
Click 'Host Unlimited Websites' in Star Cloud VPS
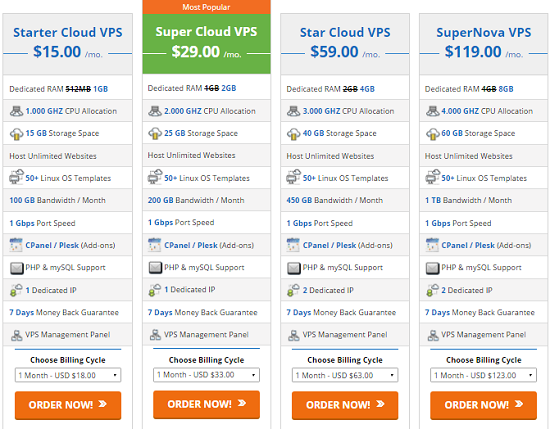330,156
